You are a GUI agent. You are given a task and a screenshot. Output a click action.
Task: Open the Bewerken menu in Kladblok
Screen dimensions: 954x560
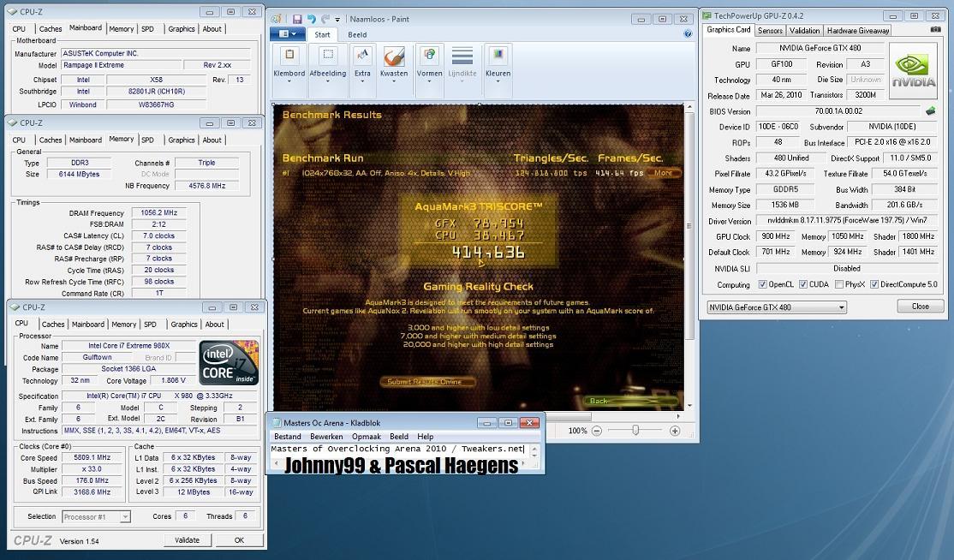click(x=326, y=437)
